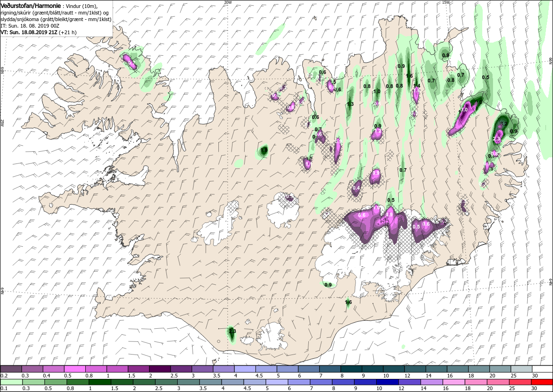The height and width of the screenshot is (392, 553).
Task: Click the 0.2 label under the top legend
Action: (4, 376)
